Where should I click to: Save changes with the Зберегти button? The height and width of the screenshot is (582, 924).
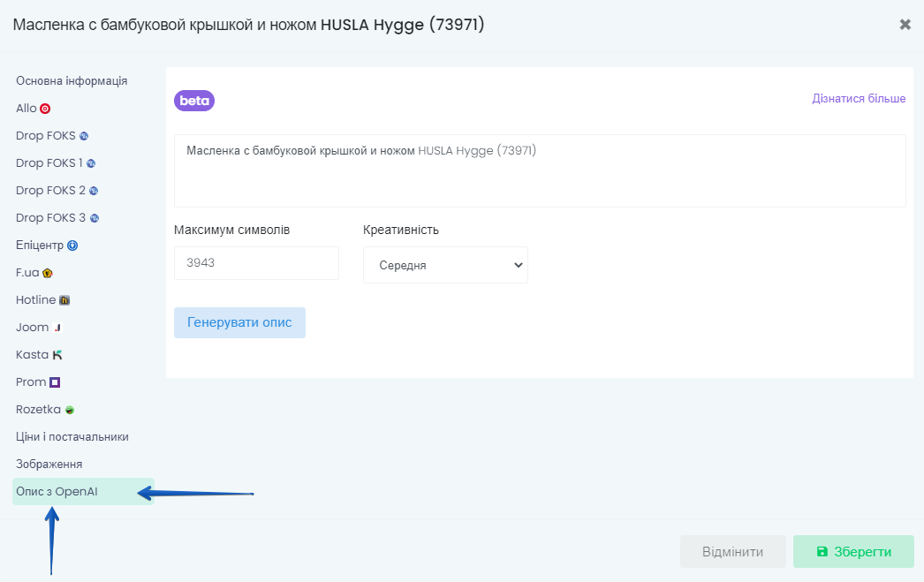853,552
